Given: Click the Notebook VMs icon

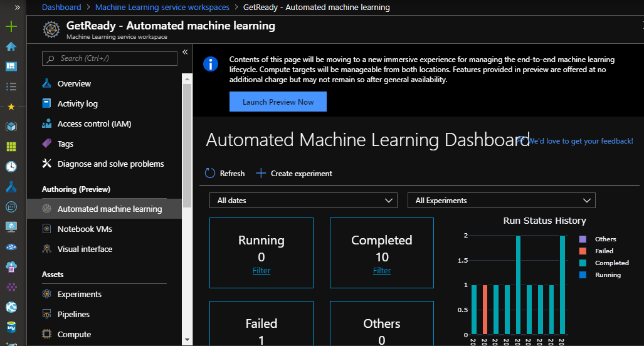Looking at the screenshot, I should 47,229.
